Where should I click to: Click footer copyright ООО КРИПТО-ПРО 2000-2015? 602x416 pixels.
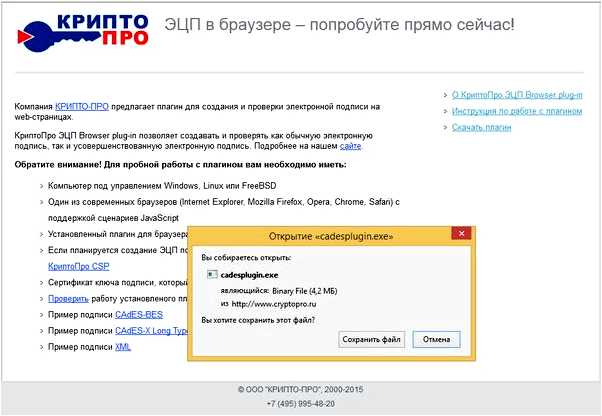[x=301, y=390]
